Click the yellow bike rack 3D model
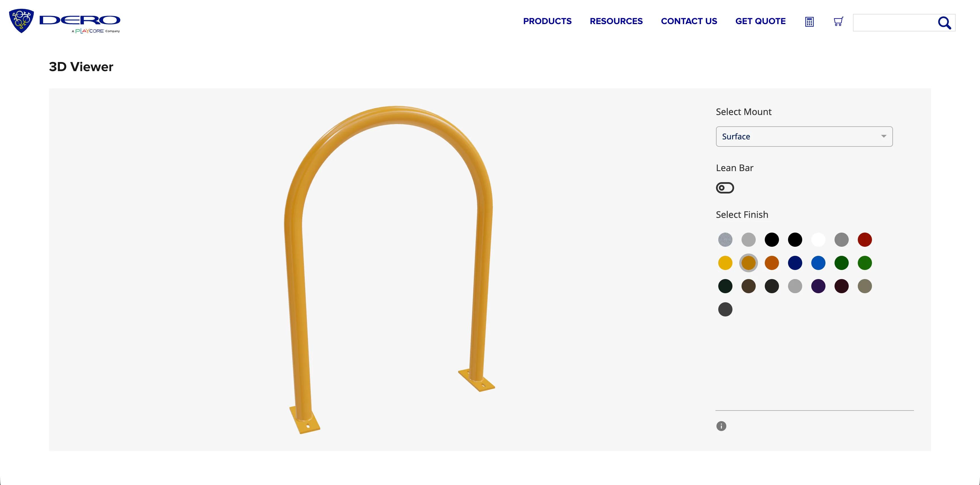Screen dimensions: 980x485 coord(389,270)
